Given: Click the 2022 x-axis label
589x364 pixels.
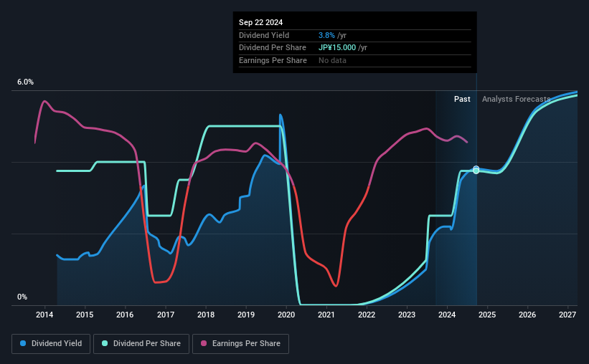Looking at the screenshot, I should 367,315.
